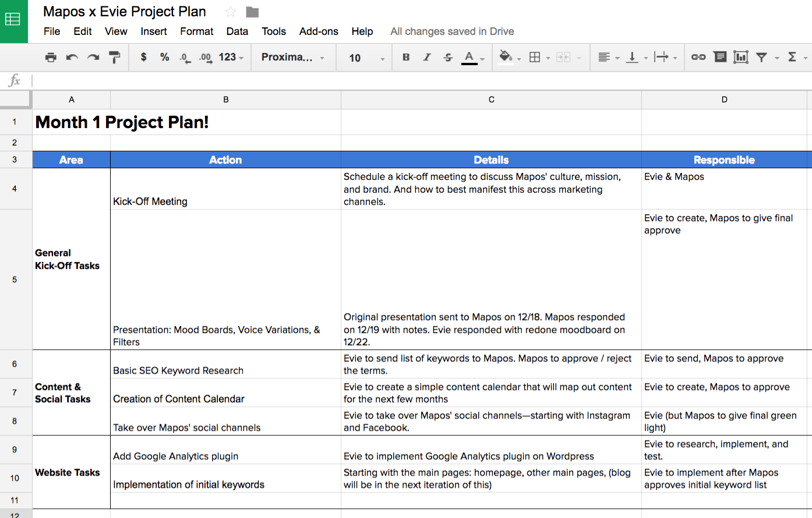This screenshot has height=518, width=812.
Task: Select the paint format tool
Action: pos(115,57)
